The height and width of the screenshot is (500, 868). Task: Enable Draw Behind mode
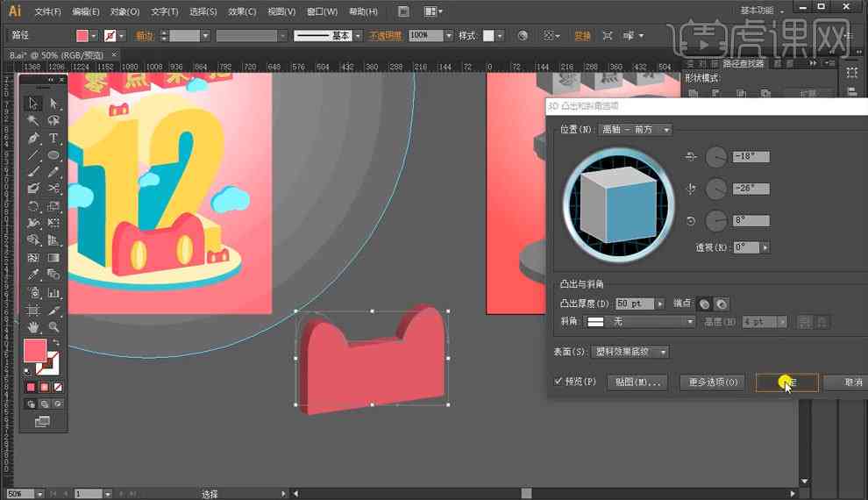coord(45,404)
